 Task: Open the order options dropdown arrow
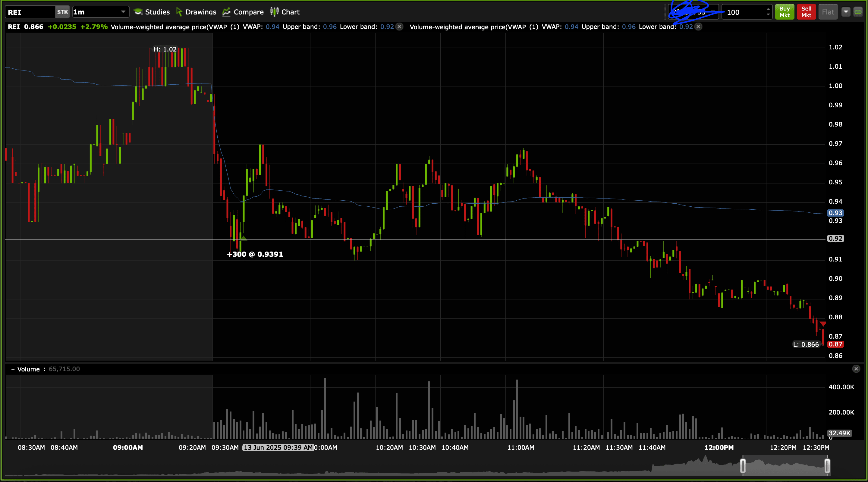(x=846, y=12)
